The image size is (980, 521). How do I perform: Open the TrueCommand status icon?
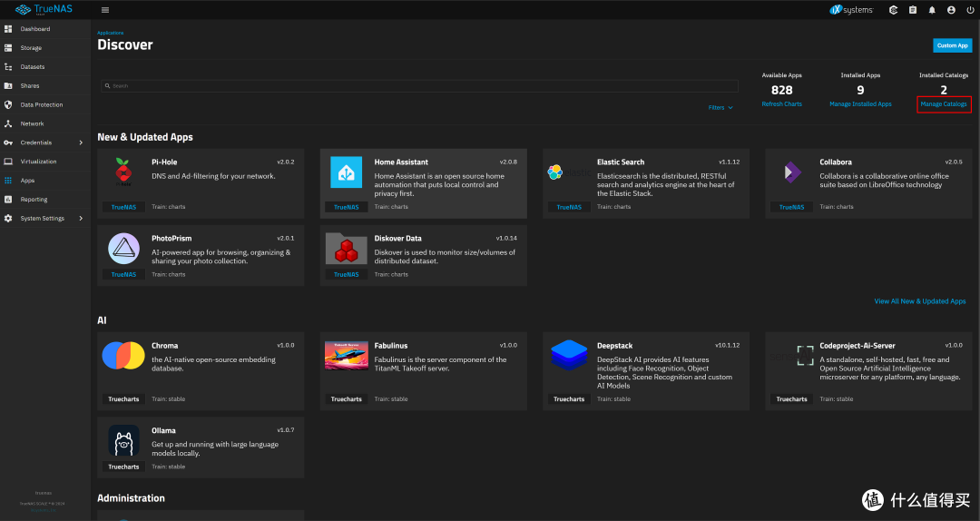(x=893, y=10)
